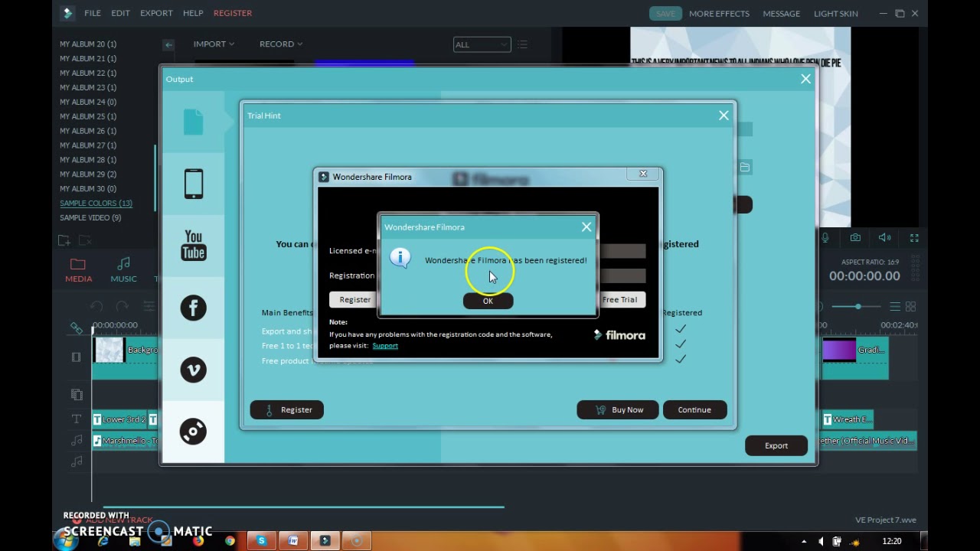Image resolution: width=980 pixels, height=551 pixels.
Task: Click the fullscreen preview icon
Action: 914,238
